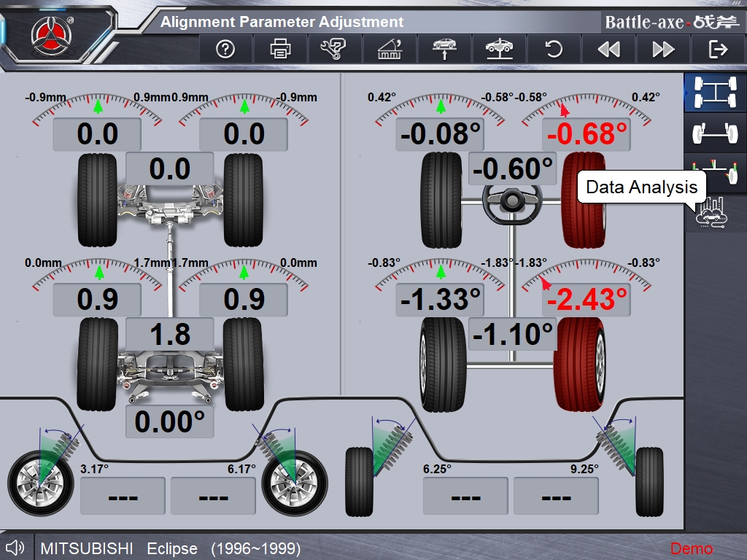
Task: Click the -0.60° cross camber value
Action: coord(513,168)
